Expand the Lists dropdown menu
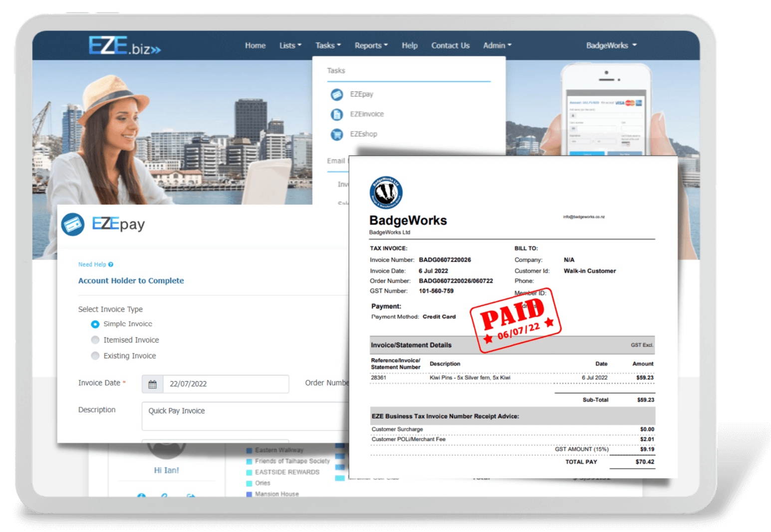 (x=290, y=45)
